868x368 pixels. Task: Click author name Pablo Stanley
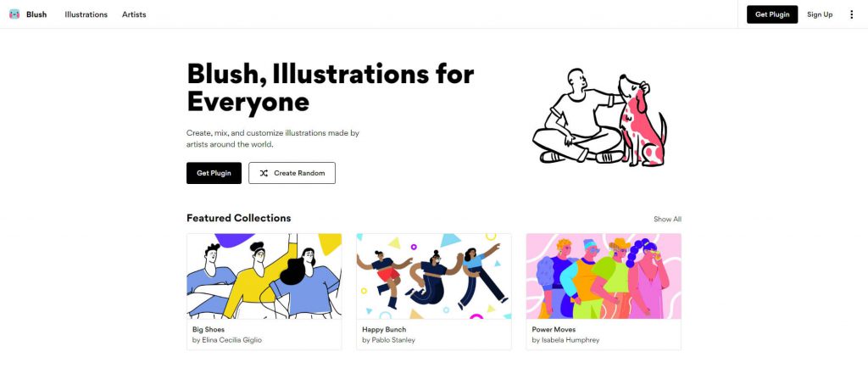[x=393, y=340]
